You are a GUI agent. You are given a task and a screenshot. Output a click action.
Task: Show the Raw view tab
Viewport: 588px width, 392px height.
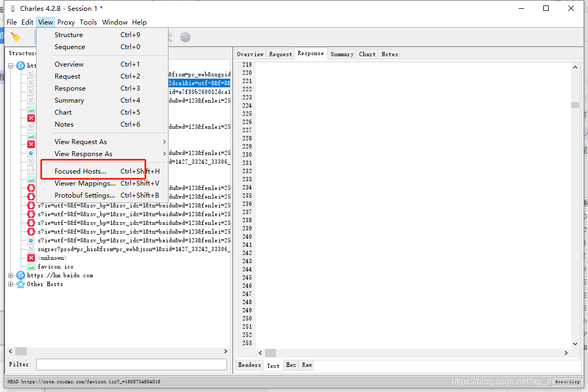[307, 365]
